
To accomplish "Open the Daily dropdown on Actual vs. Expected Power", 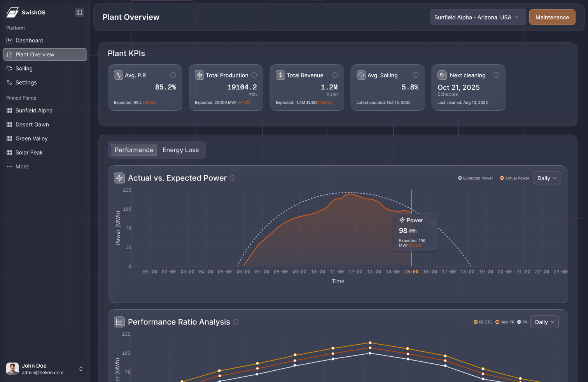I will (x=547, y=178).
